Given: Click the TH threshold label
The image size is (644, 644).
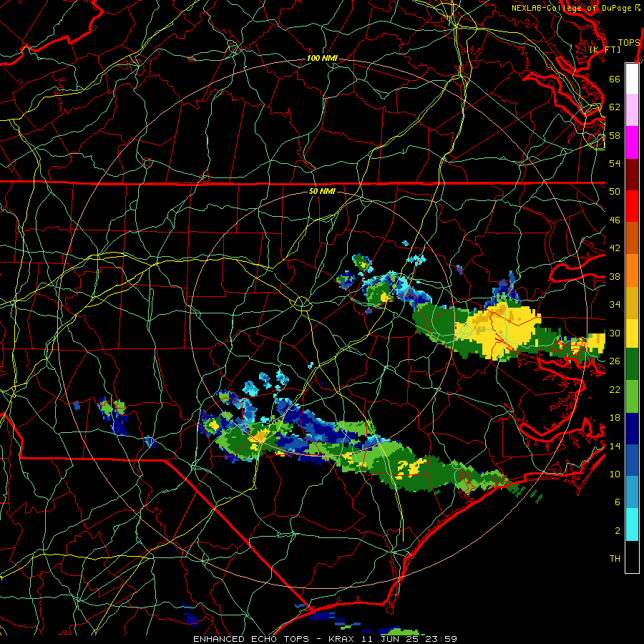Looking at the screenshot, I should (615, 559).
